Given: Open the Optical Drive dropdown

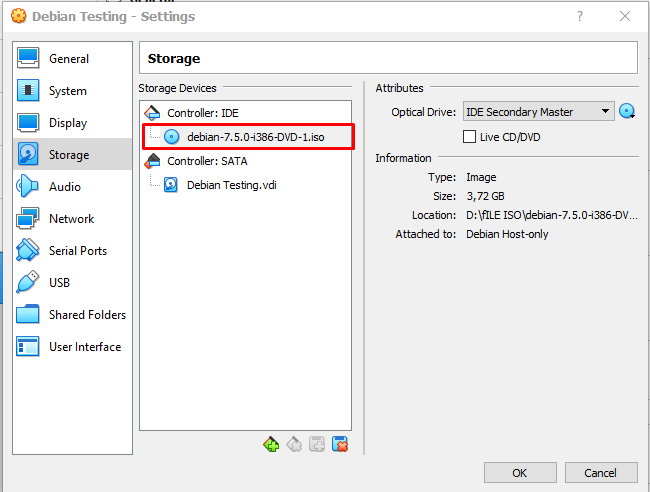Looking at the screenshot, I should tap(538, 111).
